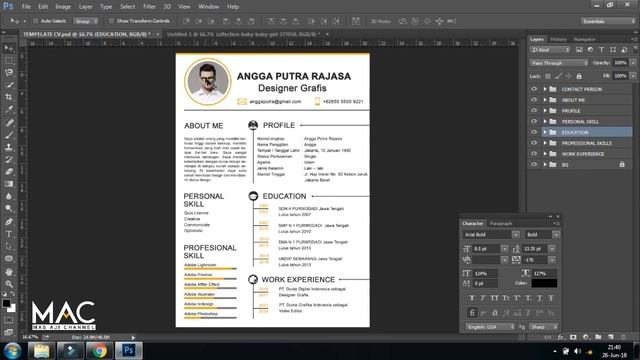Image resolution: width=640 pixels, height=360 pixels.
Task: Select the Pen tool
Action: point(9,222)
